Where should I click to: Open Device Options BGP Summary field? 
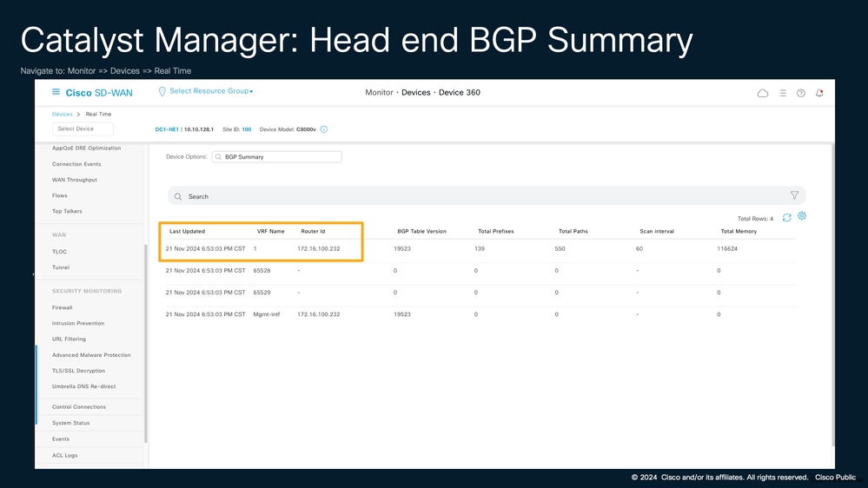[x=277, y=157]
